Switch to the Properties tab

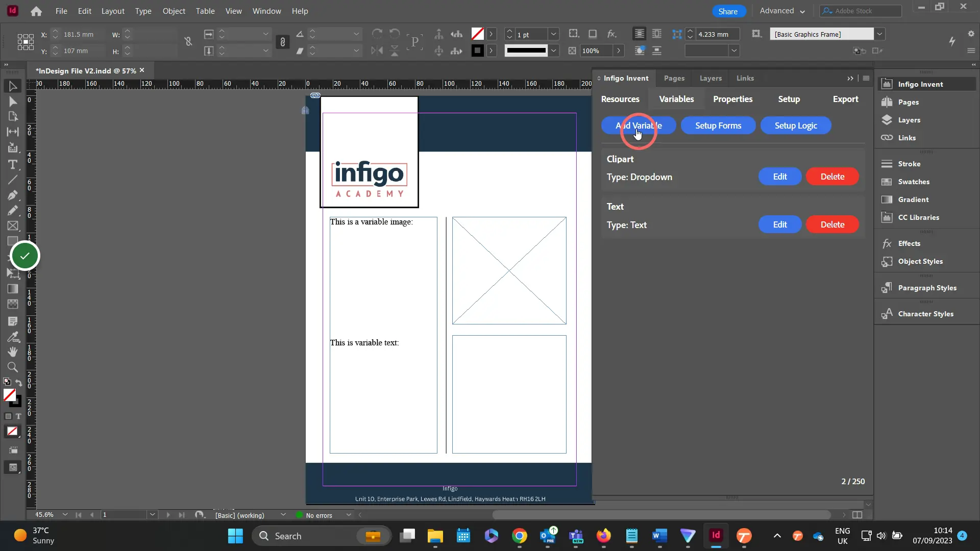(732, 99)
